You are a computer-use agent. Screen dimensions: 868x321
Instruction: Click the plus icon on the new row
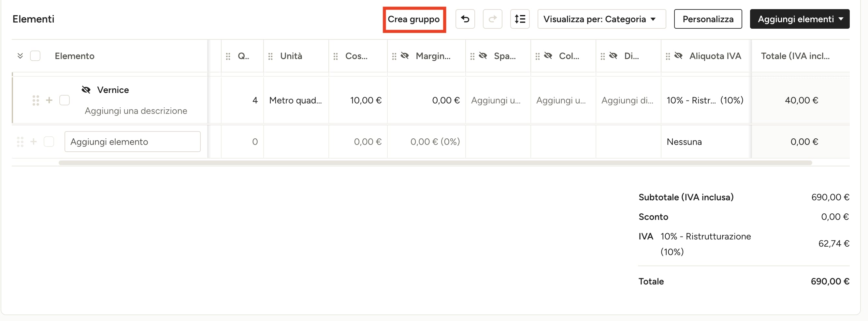[x=33, y=142]
